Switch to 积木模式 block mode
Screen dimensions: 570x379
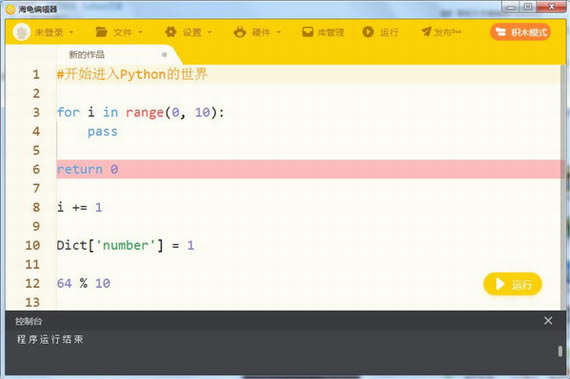pyautogui.click(x=521, y=32)
